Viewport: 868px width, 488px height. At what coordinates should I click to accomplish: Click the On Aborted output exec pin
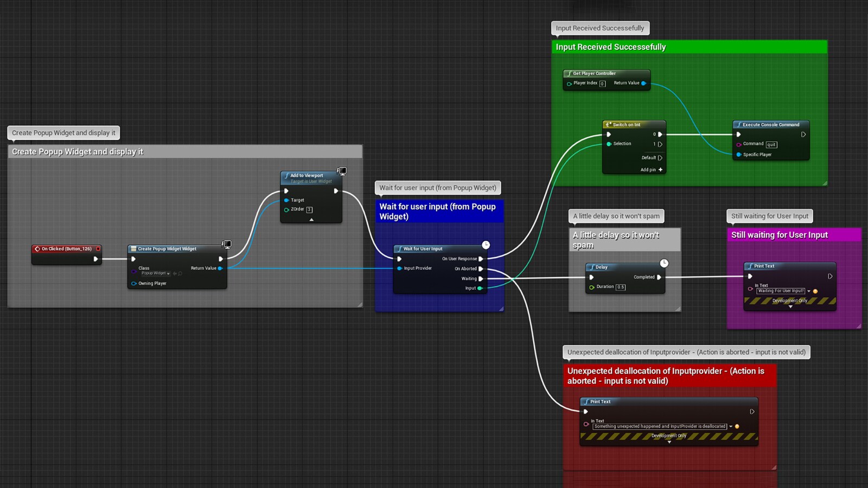click(481, 269)
